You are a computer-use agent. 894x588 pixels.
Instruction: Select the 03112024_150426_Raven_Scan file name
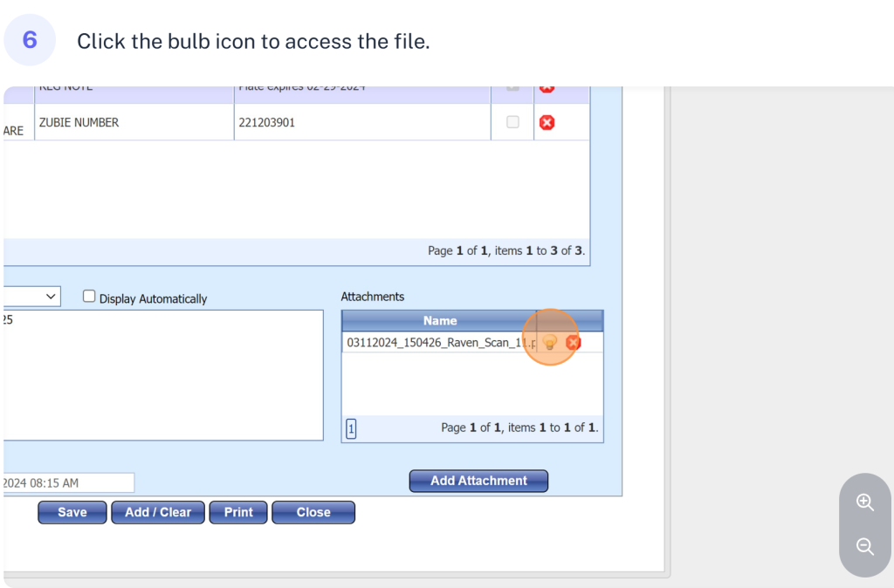(x=439, y=343)
